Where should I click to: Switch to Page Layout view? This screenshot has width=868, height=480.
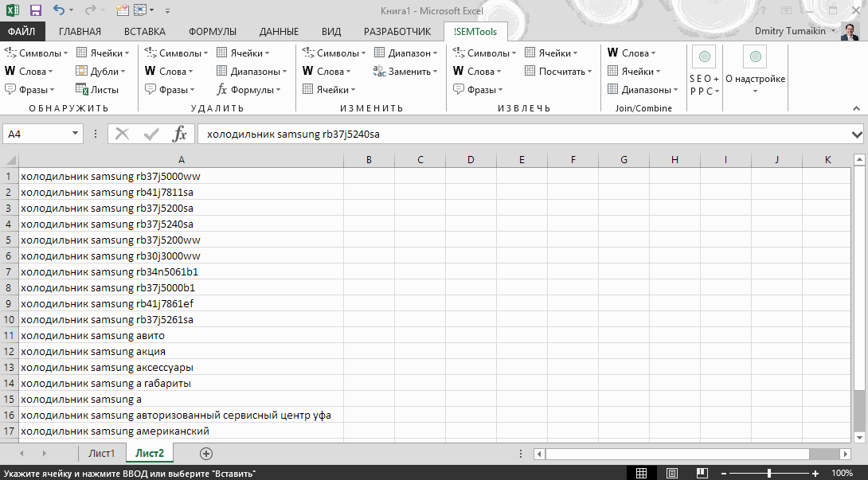671,473
